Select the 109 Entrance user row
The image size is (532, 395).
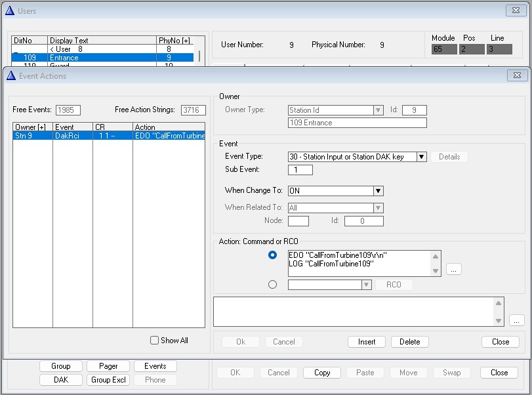point(102,58)
